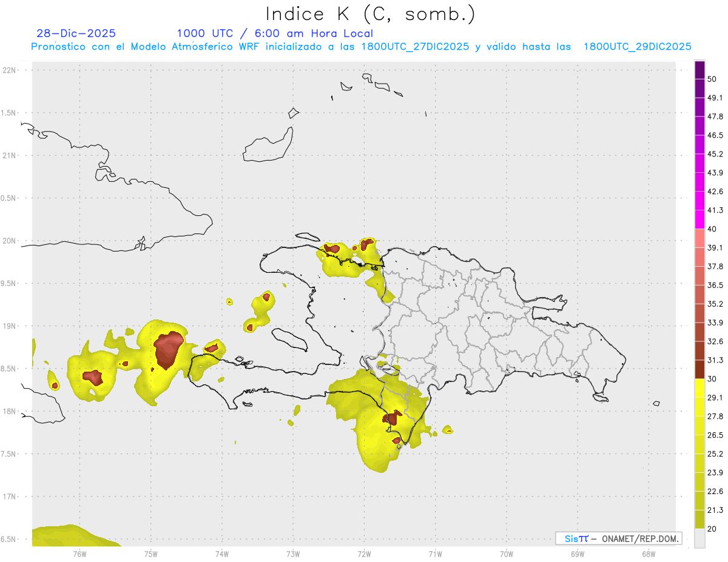Screen dimensions: 728x562
Task: Click the color bar value 22.6
Action: 715,492
